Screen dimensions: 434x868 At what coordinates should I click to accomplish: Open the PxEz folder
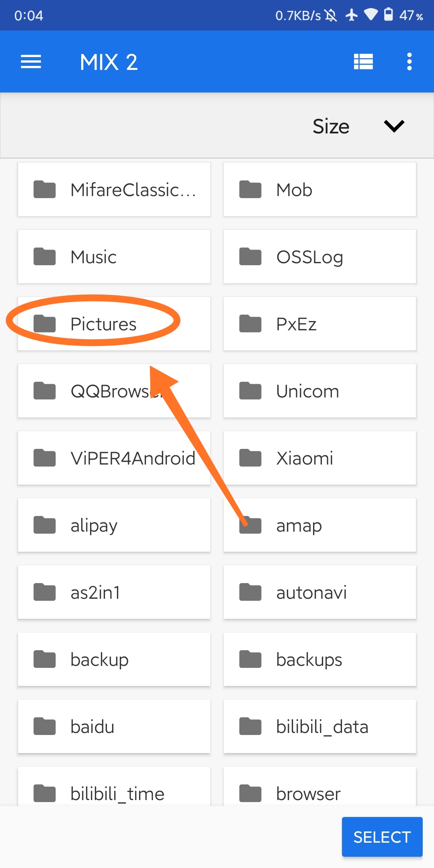coord(320,324)
